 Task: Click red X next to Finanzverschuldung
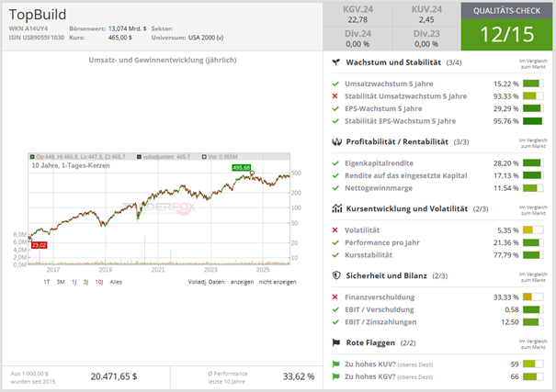point(335,297)
